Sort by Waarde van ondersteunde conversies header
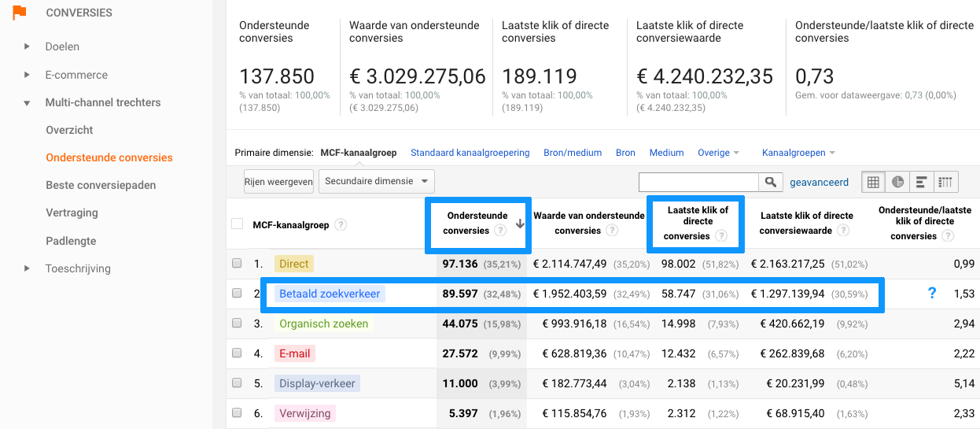The width and height of the screenshot is (980, 429). [x=589, y=223]
